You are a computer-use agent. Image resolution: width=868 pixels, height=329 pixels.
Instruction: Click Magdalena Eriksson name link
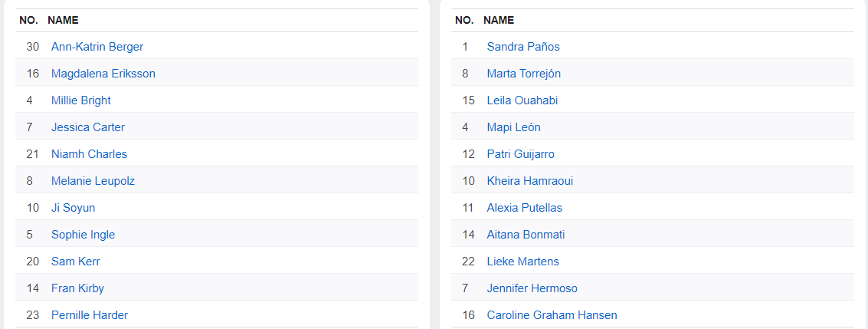tap(103, 74)
